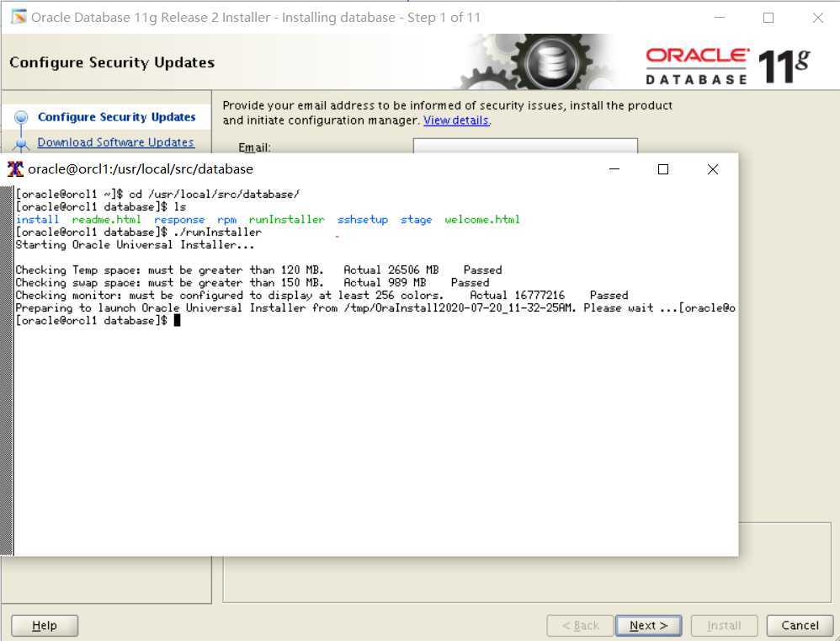The height and width of the screenshot is (641, 840).
Task: Click 'sshsetup' in terminal listing
Action: tap(362, 219)
